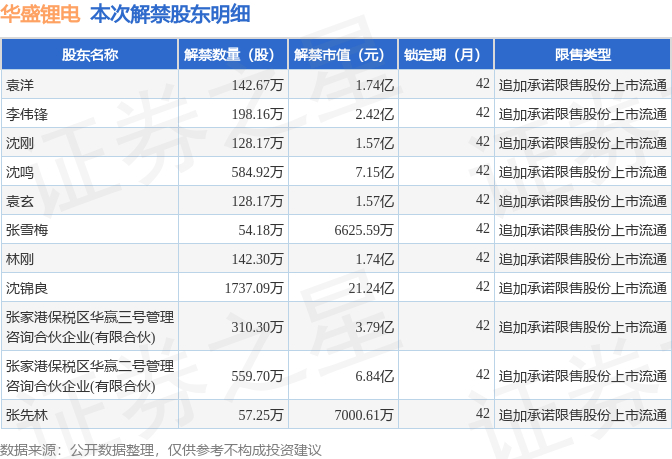Click the 198.16万 quantity value

pos(257,114)
